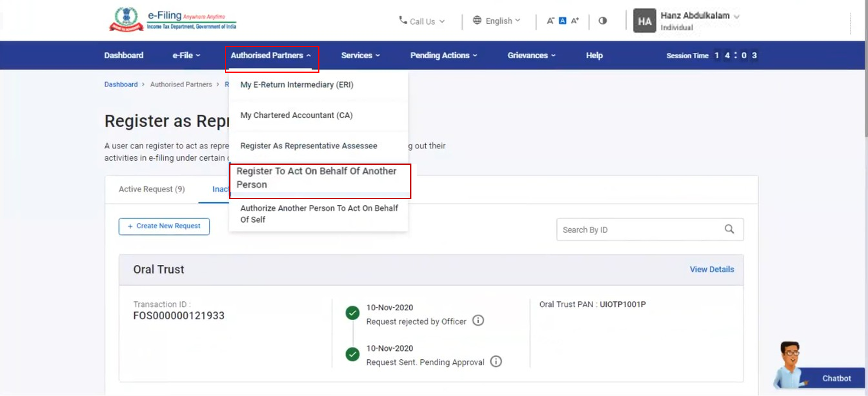Switch to the Active Request (9) tab

tap(151, 189)
